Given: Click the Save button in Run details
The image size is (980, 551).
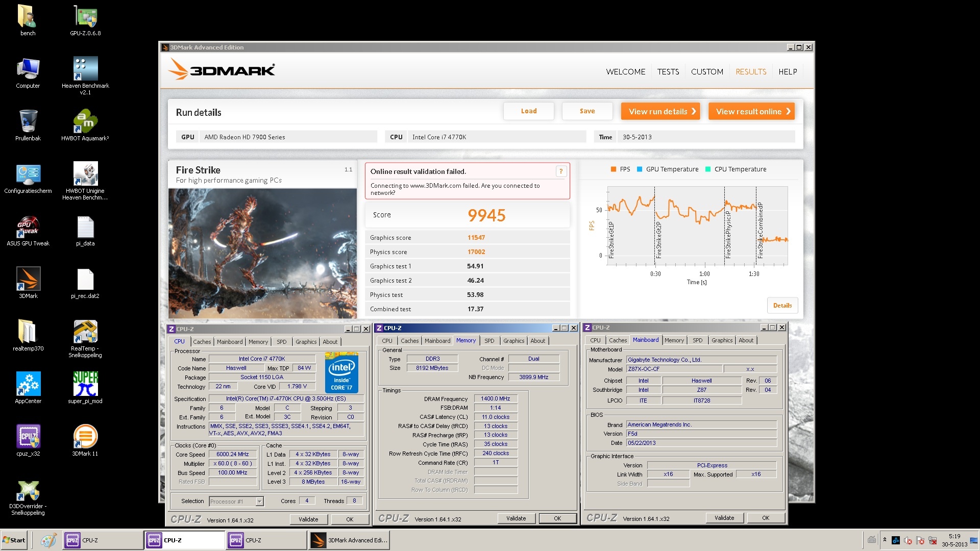Looking at the screenshot, I should tap(587, 111).
